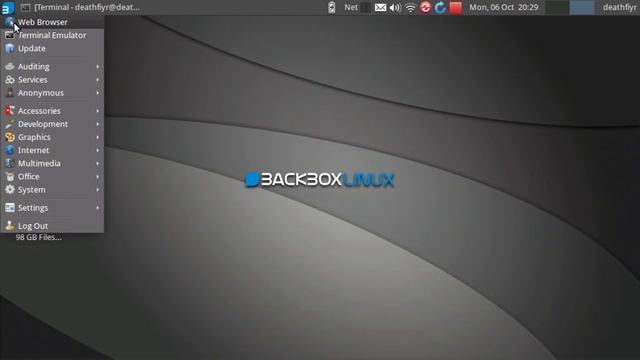Viewport: 640px width, 360px height.
Task: Open the Auditing submenu
Action: tap(52, 66)
